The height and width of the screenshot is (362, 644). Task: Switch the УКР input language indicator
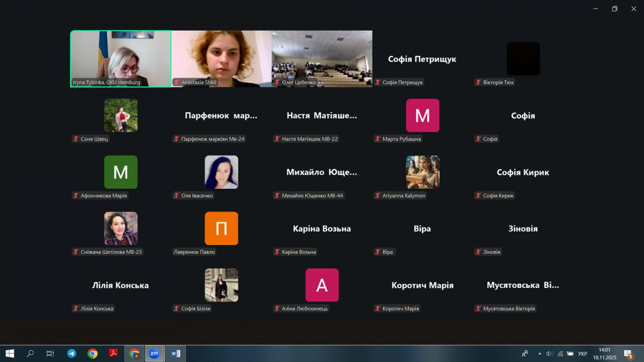point(582,353)
